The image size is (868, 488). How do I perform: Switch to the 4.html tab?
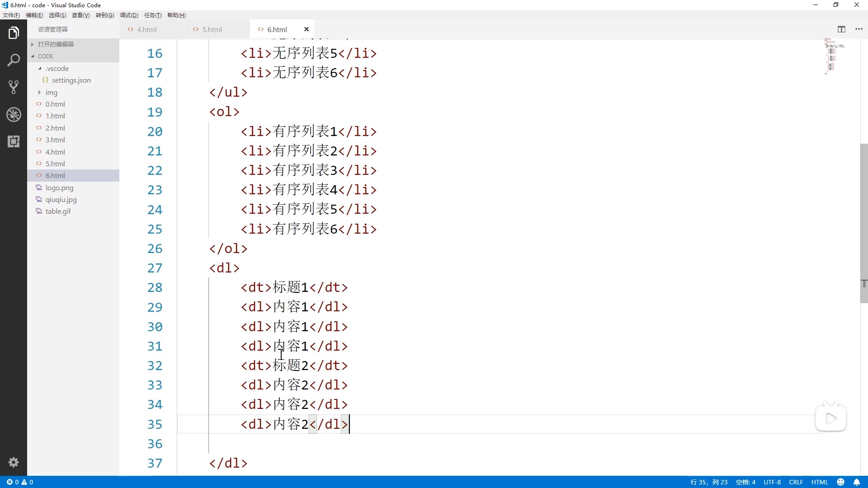[x=147, y=29]
